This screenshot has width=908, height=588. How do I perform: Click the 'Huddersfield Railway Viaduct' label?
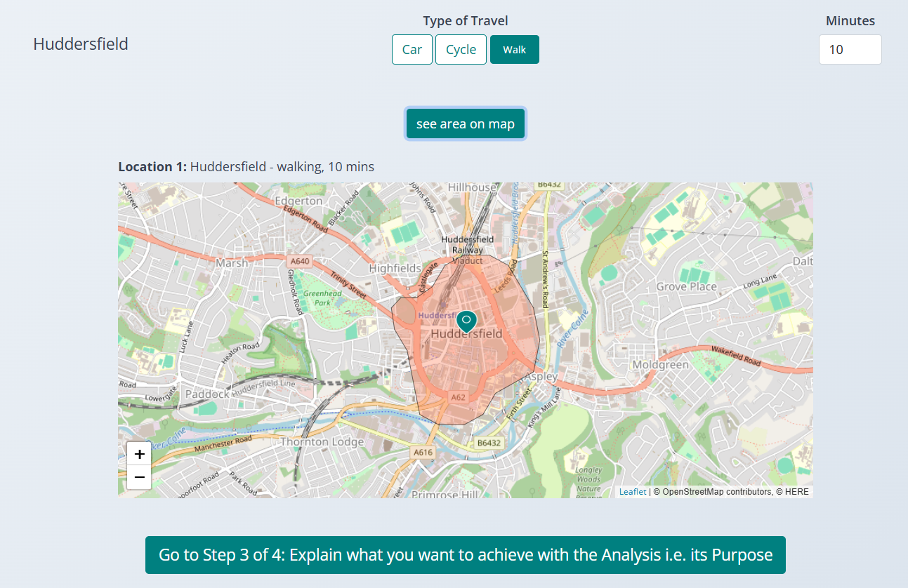pyautogui.click(x=468, y=250)
